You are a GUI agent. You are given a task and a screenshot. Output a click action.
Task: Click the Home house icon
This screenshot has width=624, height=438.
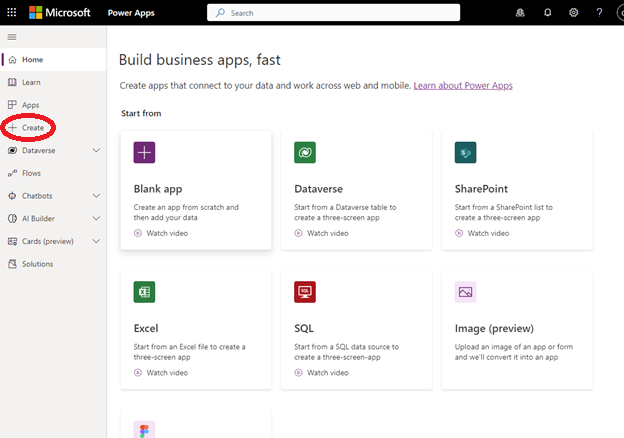point(12,60)
